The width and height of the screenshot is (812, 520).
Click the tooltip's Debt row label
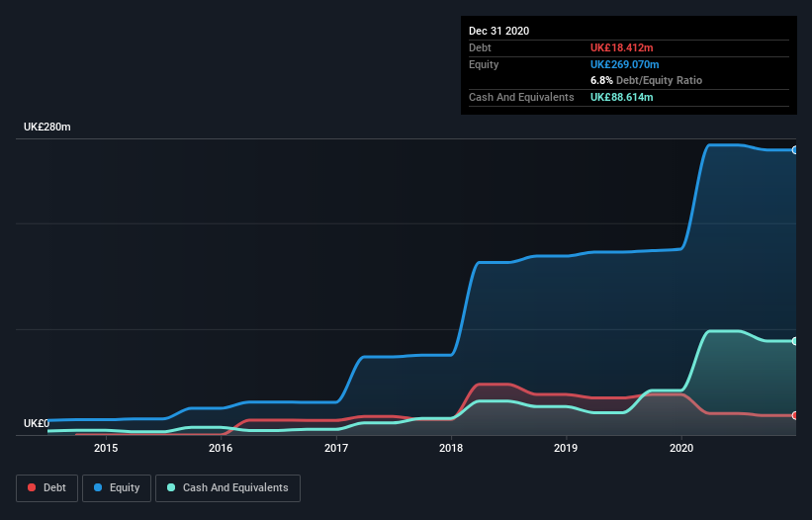(x=480, y=47)
